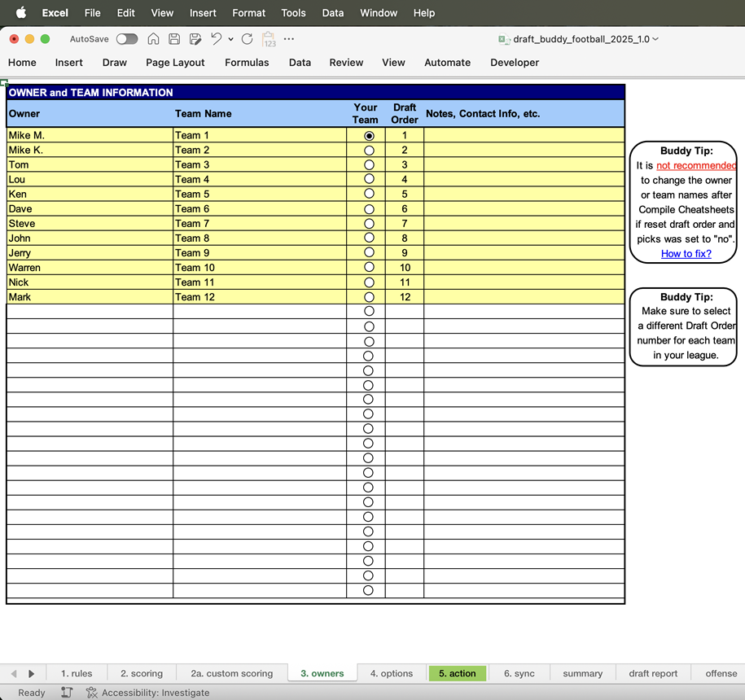Select the Team 9 name cell
745x700 pixels.
click(x=260, y=252)
